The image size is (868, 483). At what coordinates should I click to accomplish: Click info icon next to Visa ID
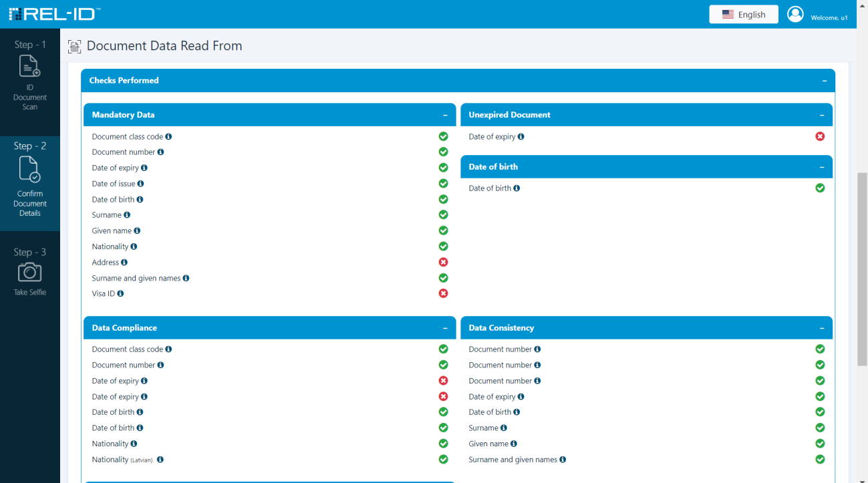(120, 293)
